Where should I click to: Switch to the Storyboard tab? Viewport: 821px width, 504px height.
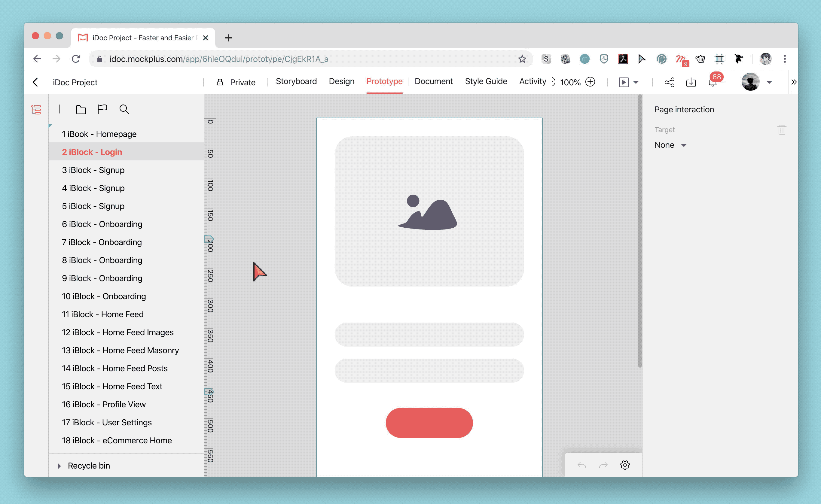point(296,81)
